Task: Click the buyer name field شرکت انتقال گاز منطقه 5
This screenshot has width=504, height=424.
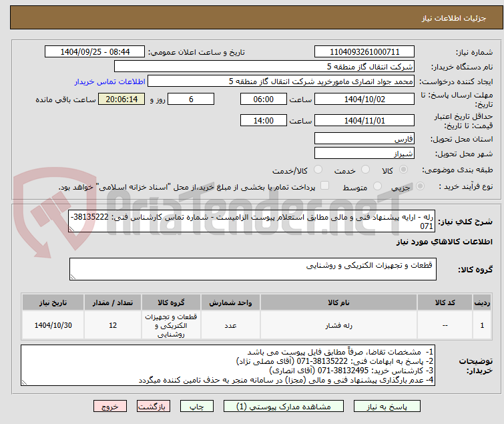Action: [264, 67]
